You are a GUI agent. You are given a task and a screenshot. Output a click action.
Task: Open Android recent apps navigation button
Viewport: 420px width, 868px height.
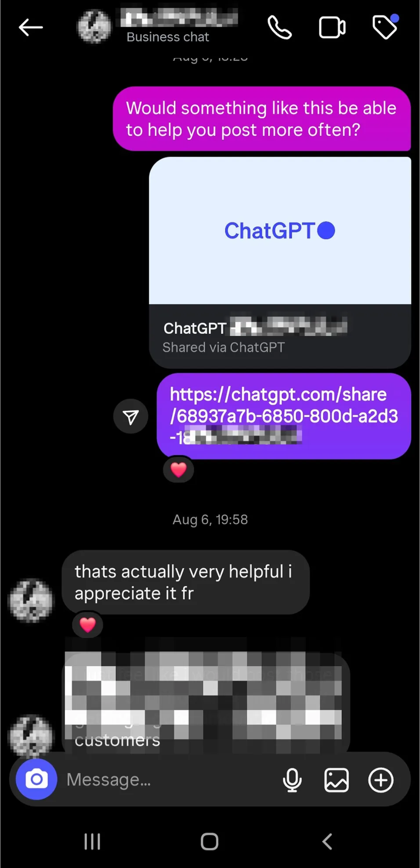(x=92, y=842)
